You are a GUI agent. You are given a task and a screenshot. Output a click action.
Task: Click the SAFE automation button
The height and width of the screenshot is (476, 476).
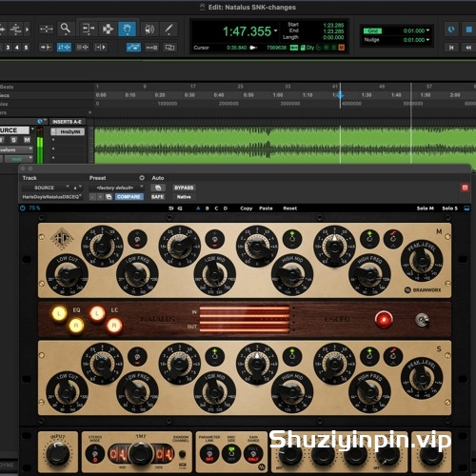coord(157,197)
